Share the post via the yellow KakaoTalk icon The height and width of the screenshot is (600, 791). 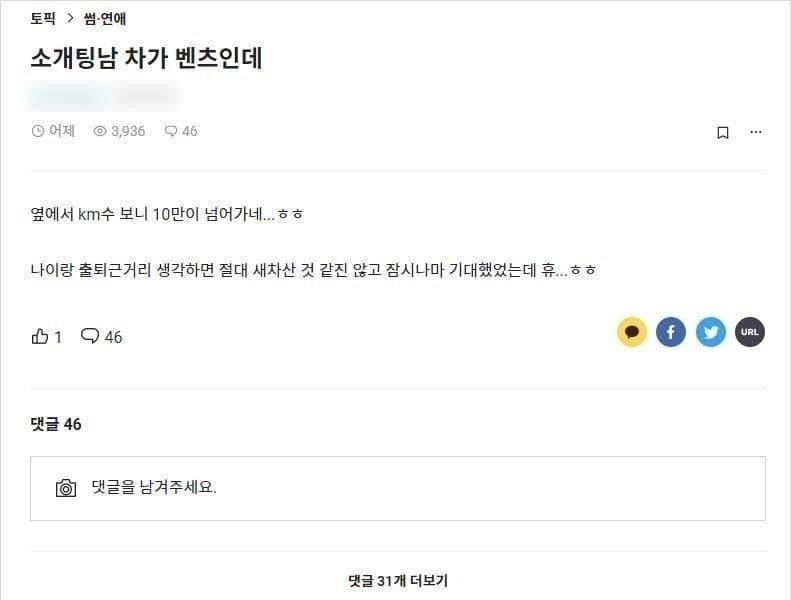click(631, 332)
